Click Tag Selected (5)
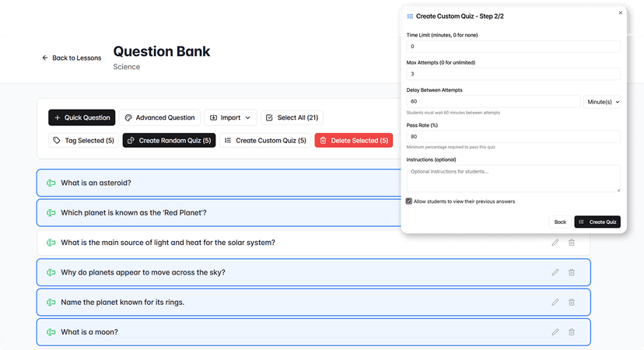Viewport: 644px width, 350px height. (x=84, y=141)
